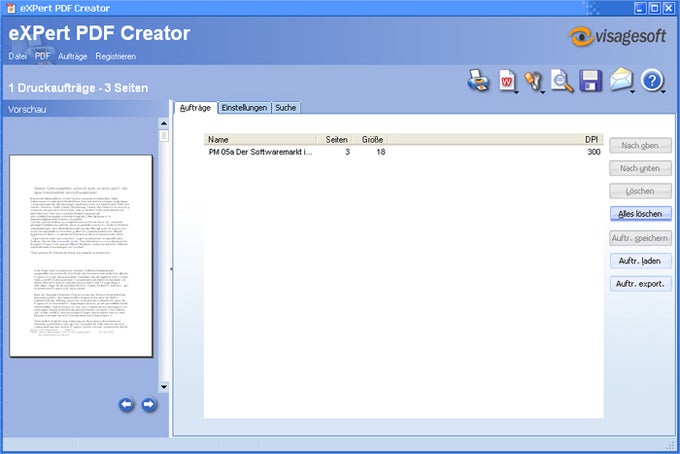Viewport: 680px width, 454px height.
Task: Switch to the Aufträge tab
Action: (x=195, y=108)
